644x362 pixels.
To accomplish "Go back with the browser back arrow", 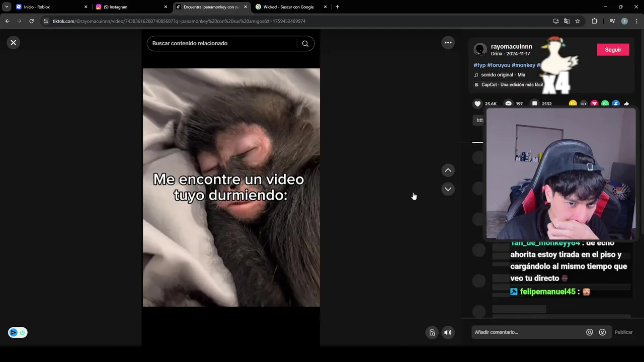I will [x=7, y=21].
